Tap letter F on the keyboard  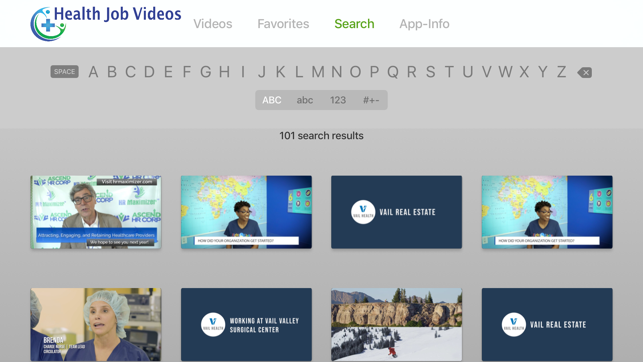(x=187, y=72)
